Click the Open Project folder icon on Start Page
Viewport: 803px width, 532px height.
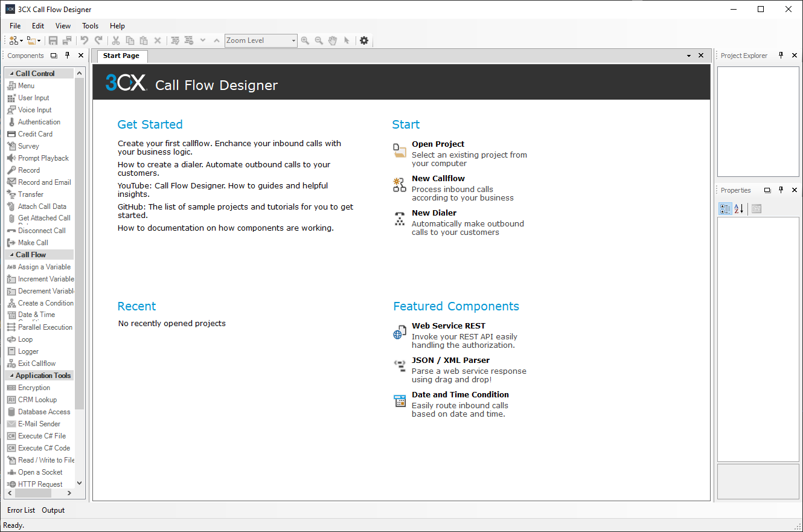click(400, 150)
